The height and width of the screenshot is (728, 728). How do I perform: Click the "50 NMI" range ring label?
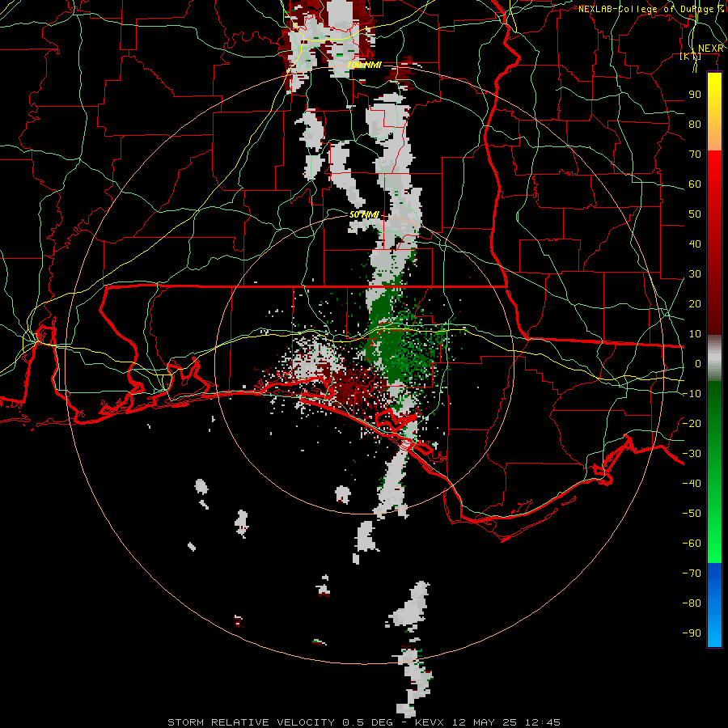365,214
